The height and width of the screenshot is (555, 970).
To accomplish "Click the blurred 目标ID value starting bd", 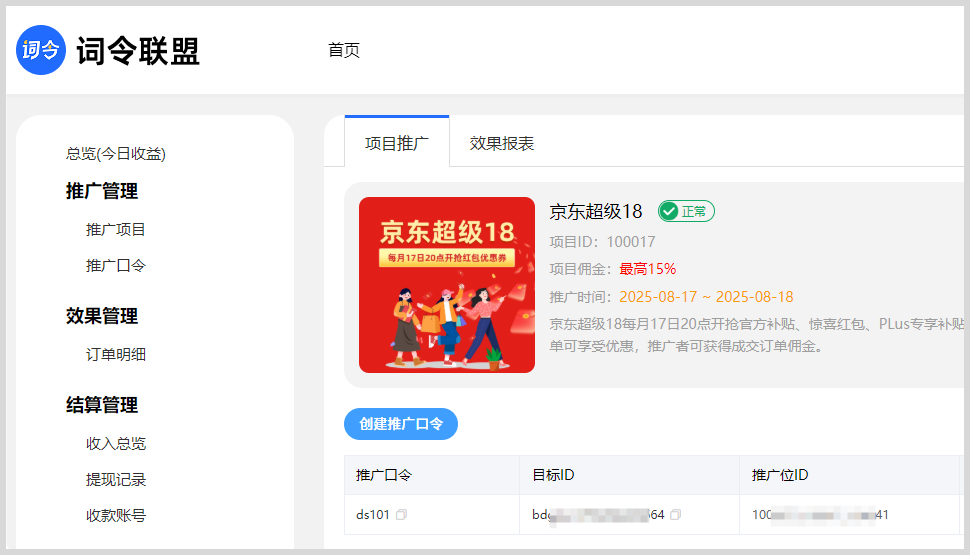I will pos(598,515).
